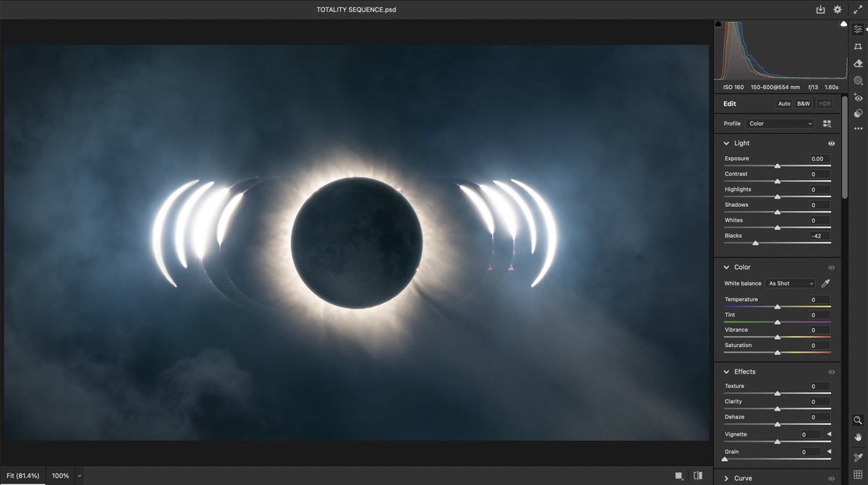Click the Saturation value field
The image size is (868, 485).
820,345
